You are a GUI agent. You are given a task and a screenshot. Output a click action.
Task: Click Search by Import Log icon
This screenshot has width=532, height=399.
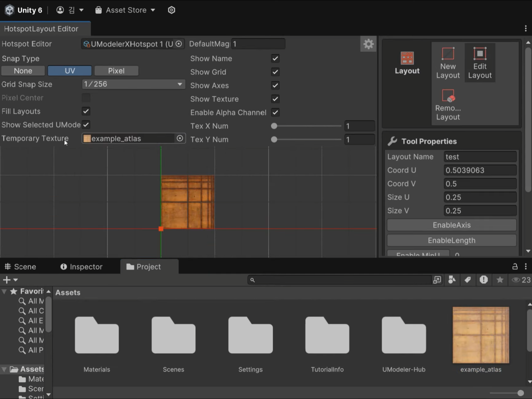pyautogui.click(x=484, y=280)
